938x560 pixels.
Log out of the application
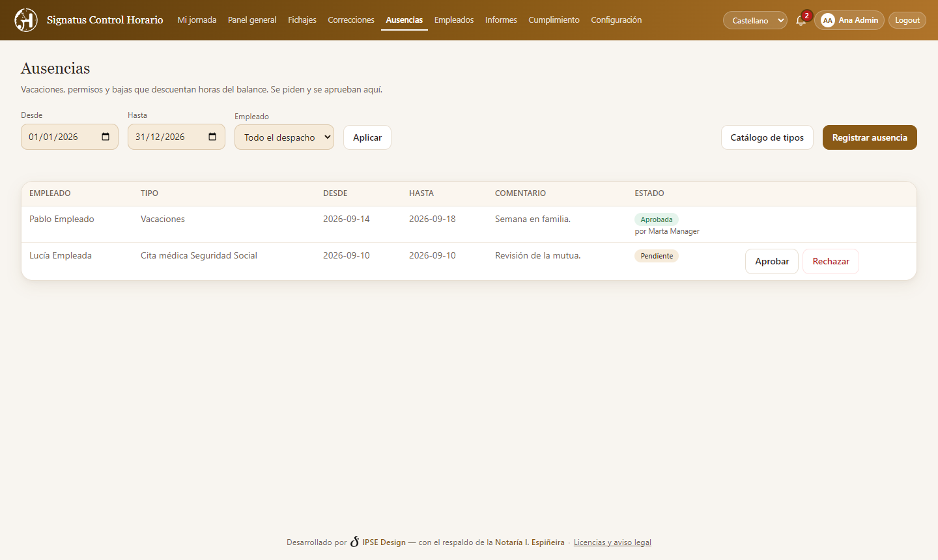click(x=907, y=20)
